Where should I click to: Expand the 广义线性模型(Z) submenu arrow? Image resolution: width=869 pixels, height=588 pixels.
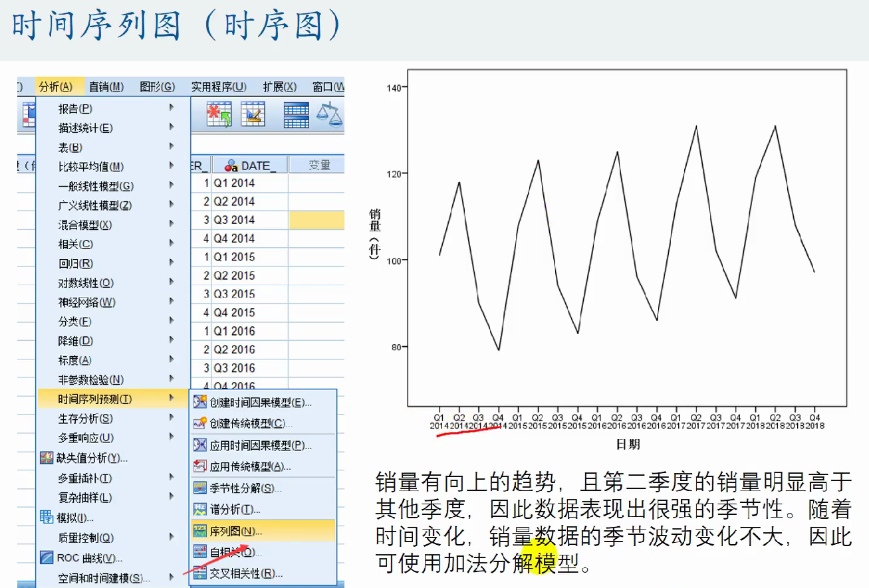[x=172, y=205]
